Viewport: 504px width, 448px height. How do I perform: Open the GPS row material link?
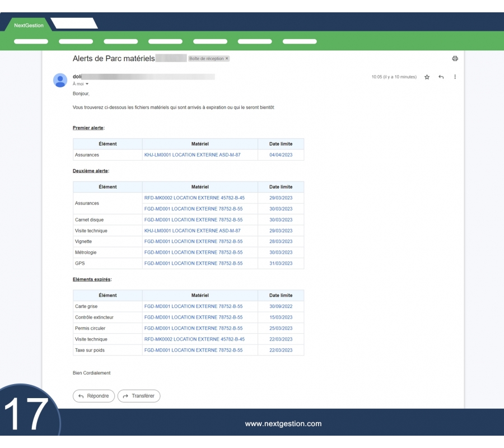coord(193,263)
